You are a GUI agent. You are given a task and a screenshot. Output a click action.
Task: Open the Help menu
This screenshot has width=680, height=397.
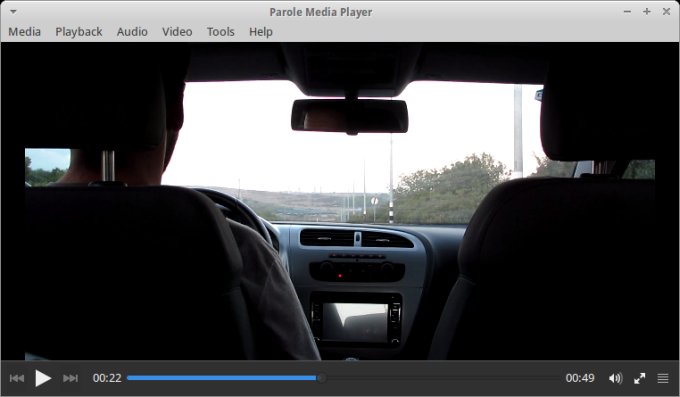261,32
